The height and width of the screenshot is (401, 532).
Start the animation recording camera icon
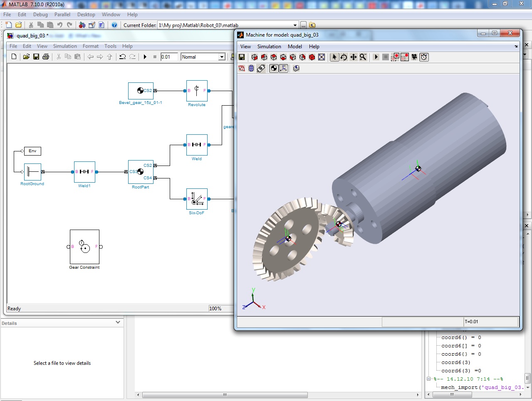coord(414,57)
